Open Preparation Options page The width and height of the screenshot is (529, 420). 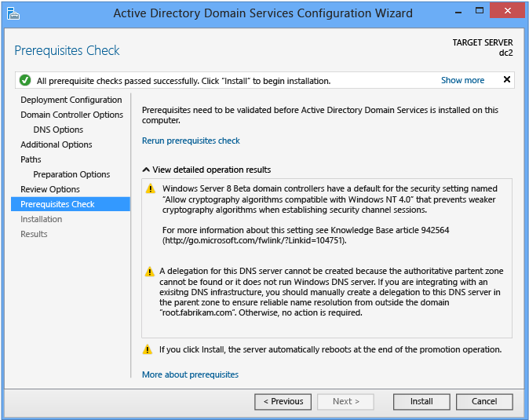(x=71, y=174)
